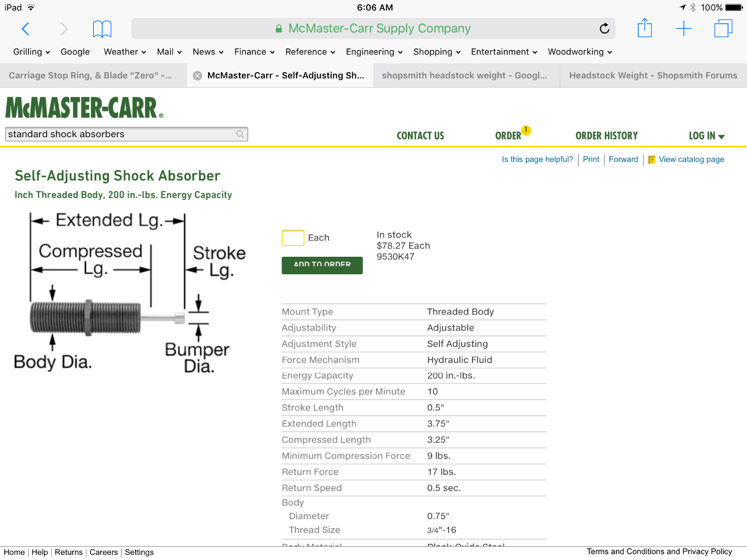Open the LOG IN dropdown
747x560 pixels.
[707, 136]
